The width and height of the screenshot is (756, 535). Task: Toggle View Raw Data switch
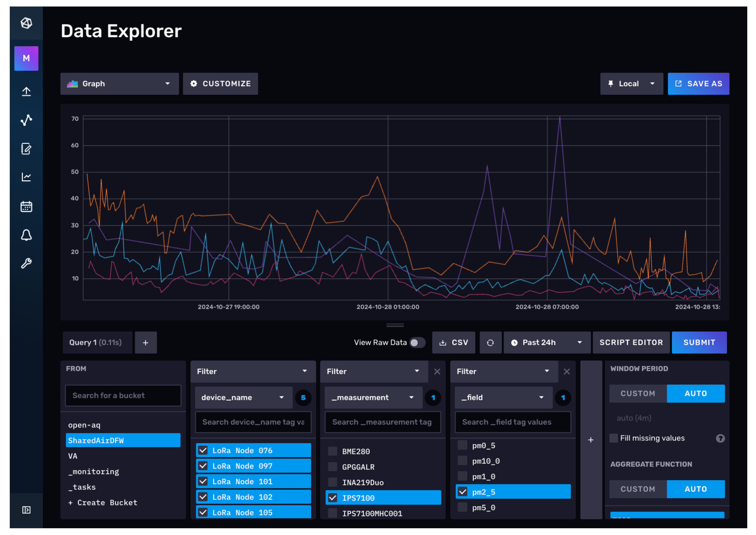[417, 343]
